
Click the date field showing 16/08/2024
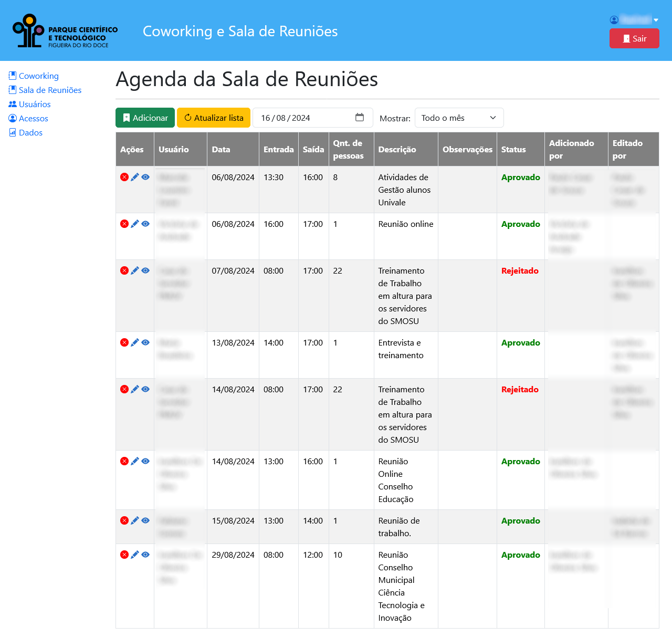pos(304,118)
